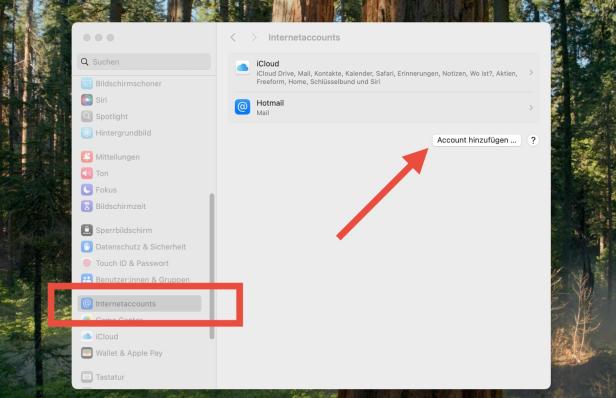Image resolution: width=616 pixels, height=398 pixels.
Task: Click the Hotmail @ account icon
Action: (x=242, y=107)
